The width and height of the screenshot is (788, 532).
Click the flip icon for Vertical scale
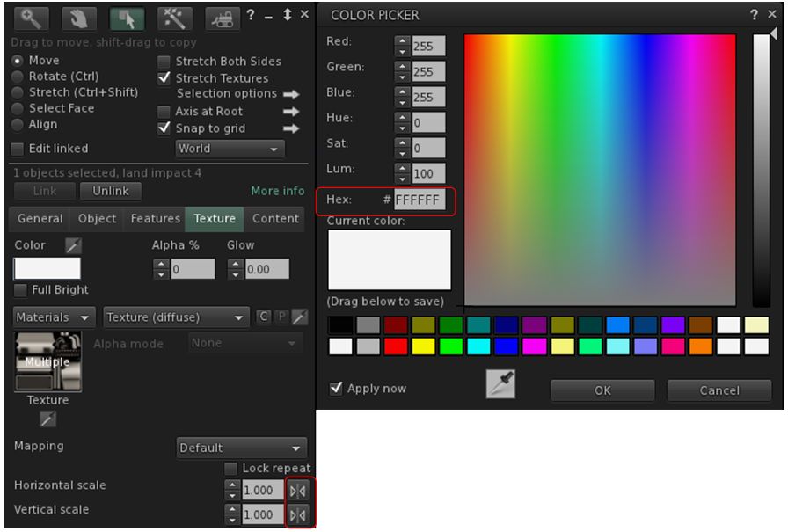point(298,514)
